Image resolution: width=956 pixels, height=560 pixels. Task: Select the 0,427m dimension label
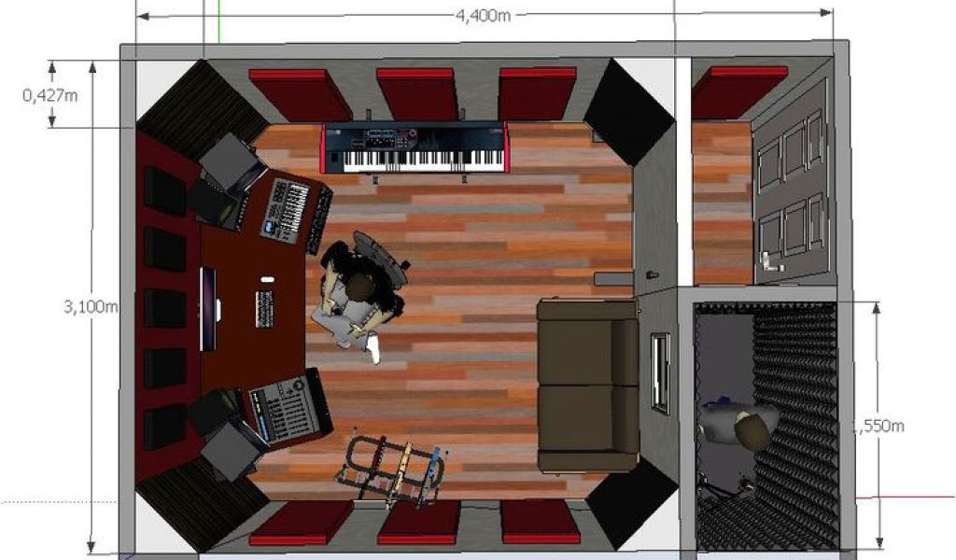click(49, 94)
